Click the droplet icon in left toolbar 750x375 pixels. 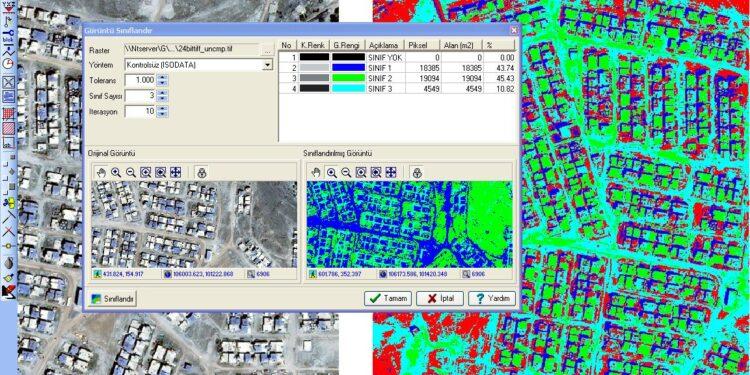point(8,262)
